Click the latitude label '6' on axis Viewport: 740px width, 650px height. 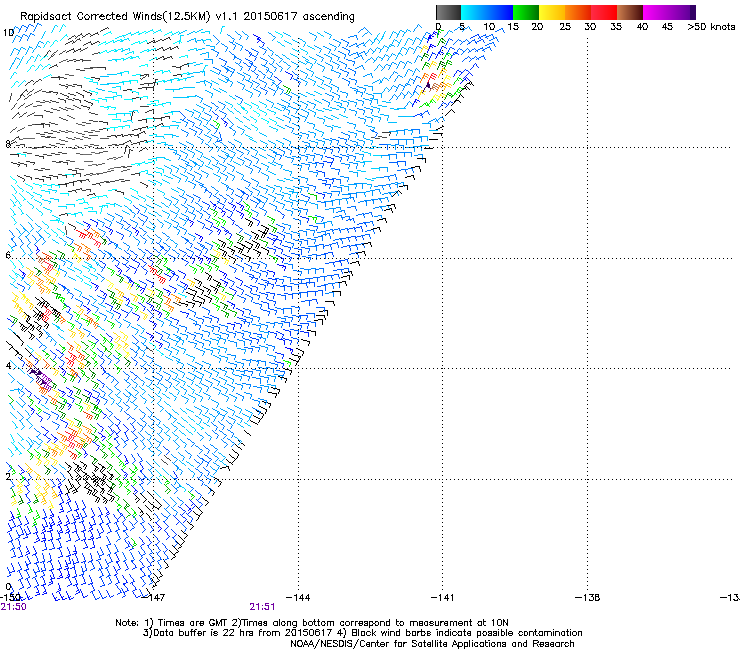(8, 255)
